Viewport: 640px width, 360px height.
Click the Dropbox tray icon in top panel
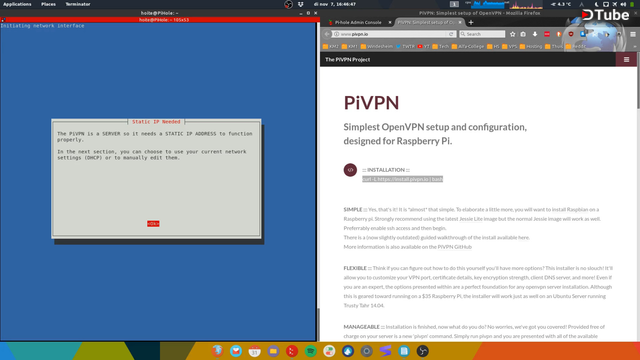(x=301, y=4)
